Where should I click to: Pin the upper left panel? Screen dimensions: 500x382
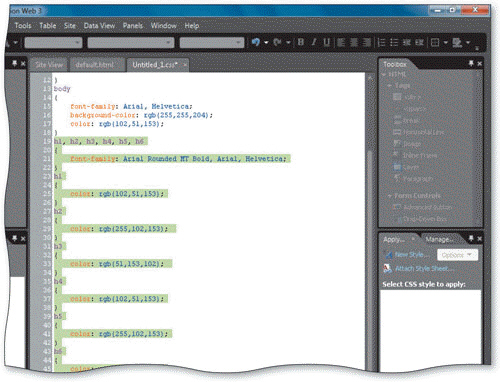[x=14, y=63]
